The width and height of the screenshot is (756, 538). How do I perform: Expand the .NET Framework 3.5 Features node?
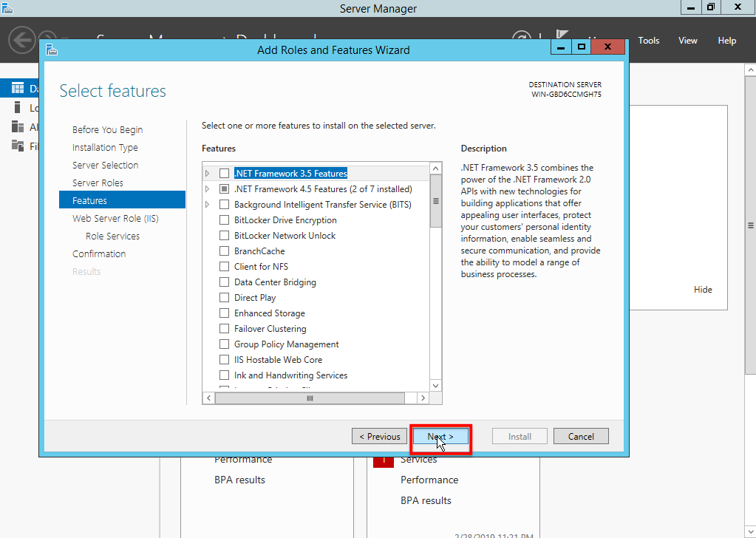click(x=208, y=173)
